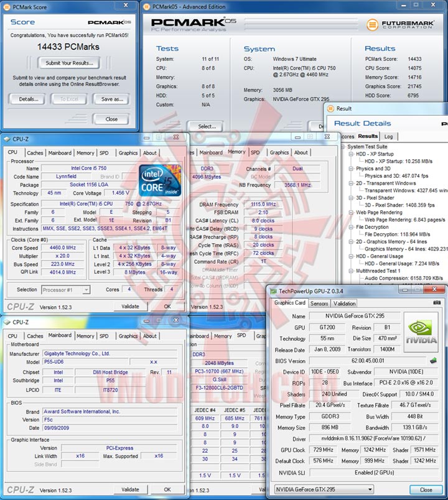Click the Memory Size 896 MB field
This screenshot has height=500, width=448.
[x=330, y=428]
